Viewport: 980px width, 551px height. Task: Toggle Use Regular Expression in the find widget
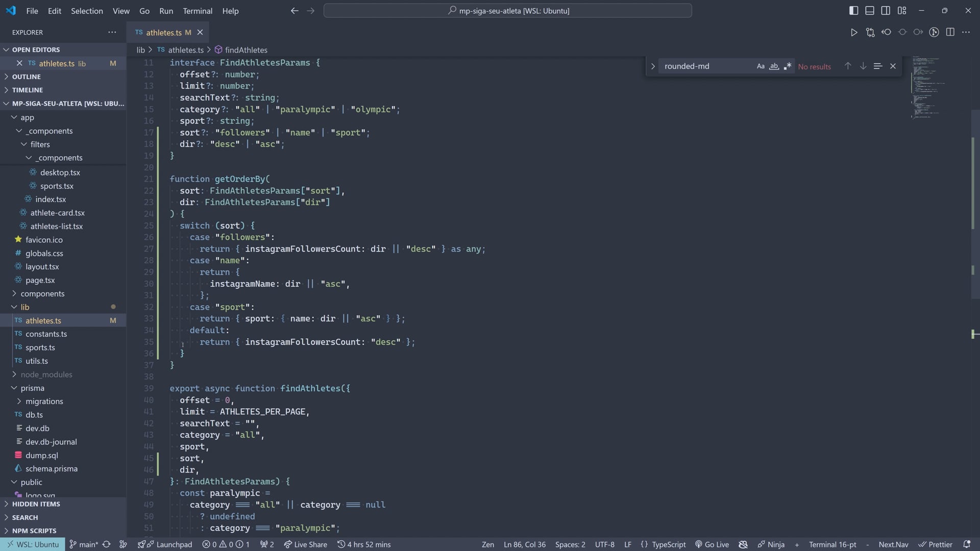[x=788, y=66]
